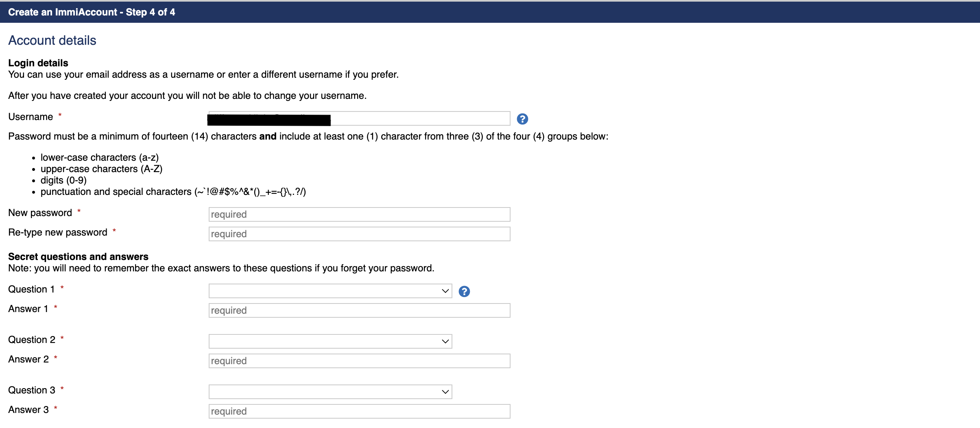Open the help icon beside Username
The height and width of the screenshot is (428, 980).
point(522,119)
